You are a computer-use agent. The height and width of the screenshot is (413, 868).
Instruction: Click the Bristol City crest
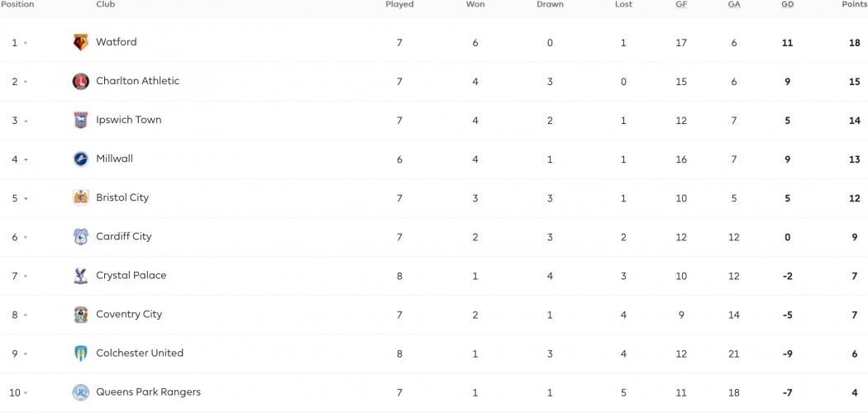point(81,198)
